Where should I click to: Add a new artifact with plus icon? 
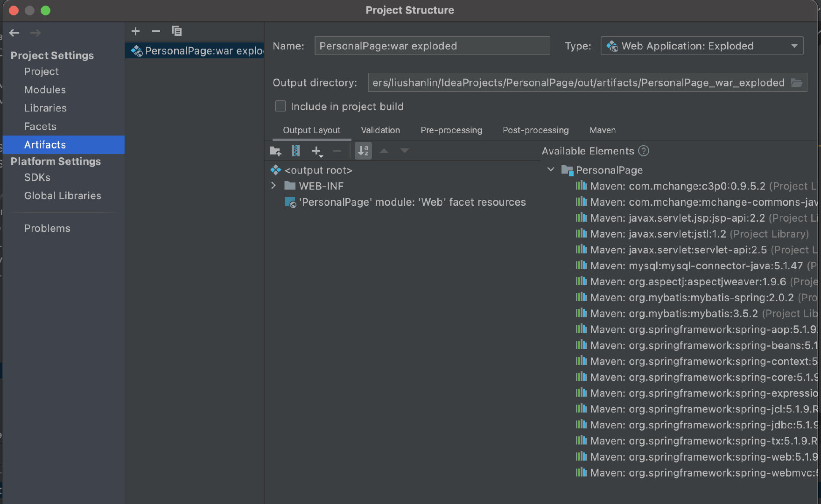click(x=135, y=31)
